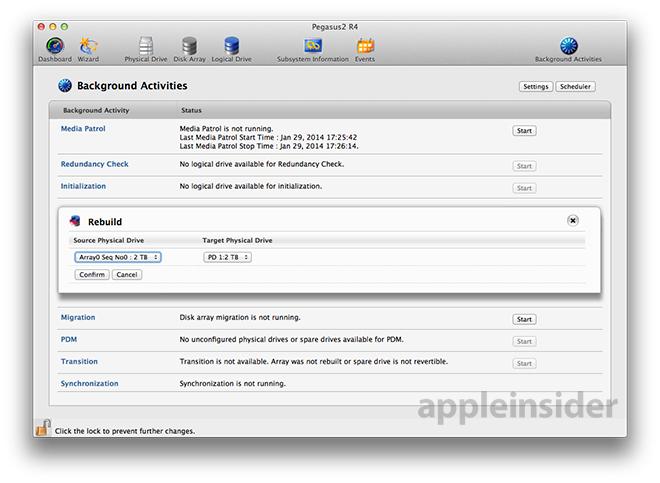Open the Source Physical Drive dropdown
660x483 pixels.
[118, 257]
